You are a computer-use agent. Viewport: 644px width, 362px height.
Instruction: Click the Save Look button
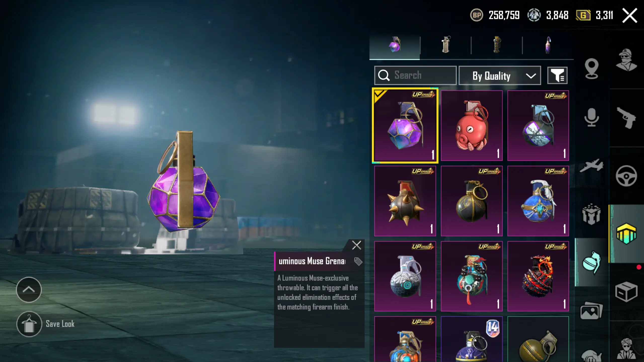pos(46,324)
